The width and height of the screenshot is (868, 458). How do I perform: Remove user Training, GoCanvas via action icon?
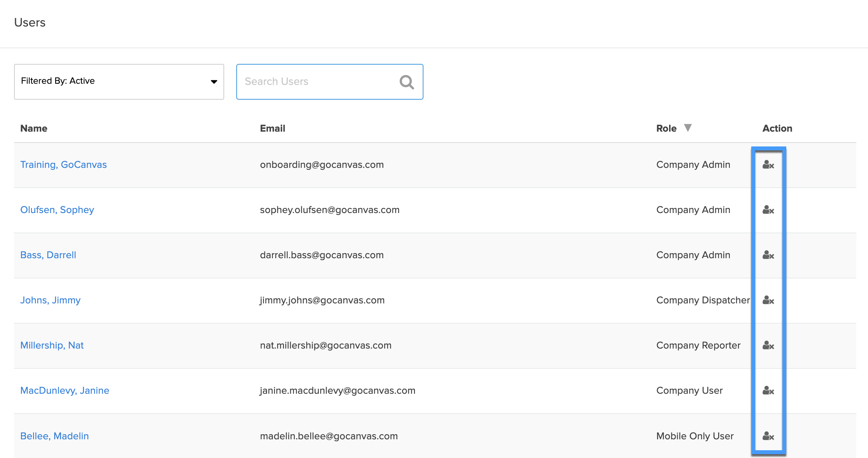tap(768, 165)
